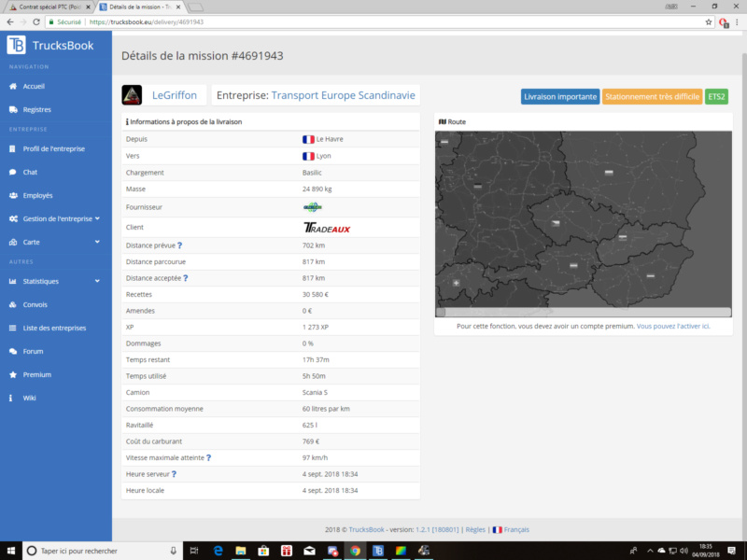The height and width of the screenshot is (560, 747).
Task: Click the Tradeaux client logo
Action: click(327, 228)
